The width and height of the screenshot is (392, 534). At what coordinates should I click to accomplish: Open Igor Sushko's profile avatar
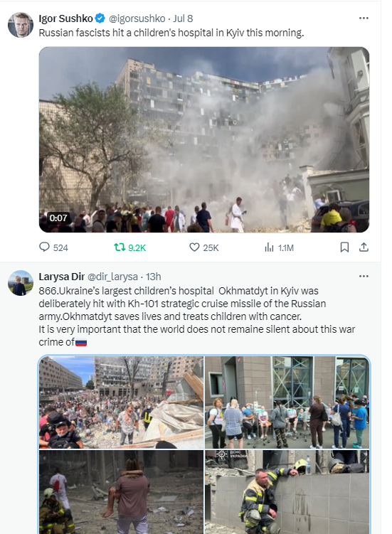[21, 25]
